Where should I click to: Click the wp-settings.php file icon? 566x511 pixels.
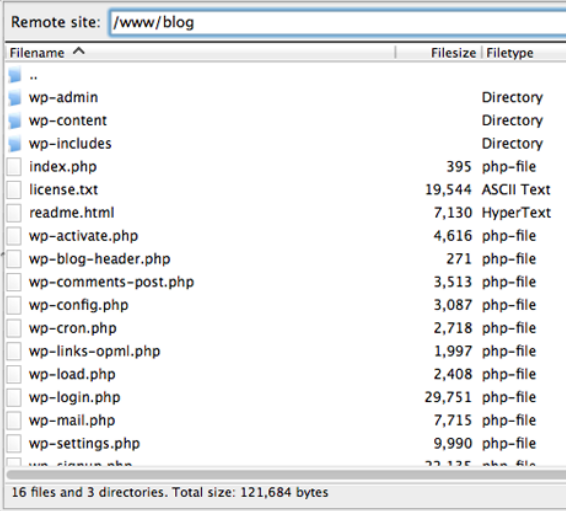point(14,444)
